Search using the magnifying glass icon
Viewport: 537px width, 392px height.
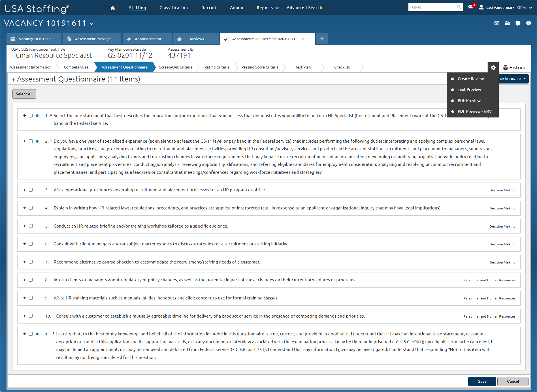point(458,7)
